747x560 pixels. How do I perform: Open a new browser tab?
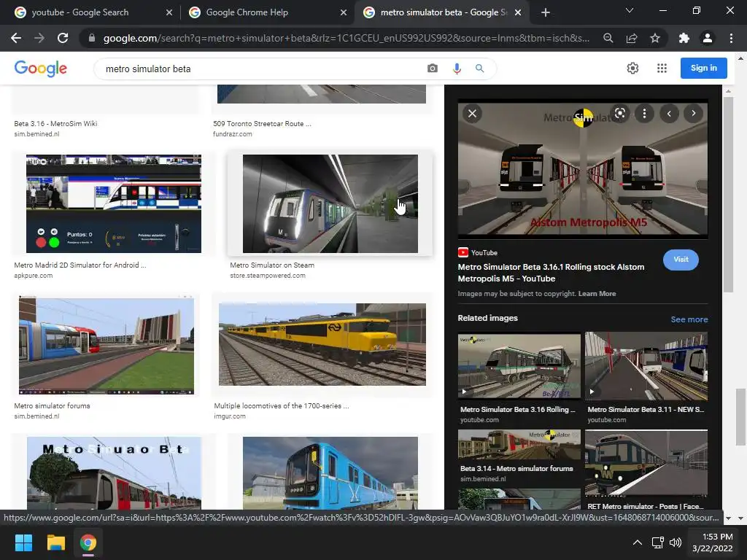point(546,12)
